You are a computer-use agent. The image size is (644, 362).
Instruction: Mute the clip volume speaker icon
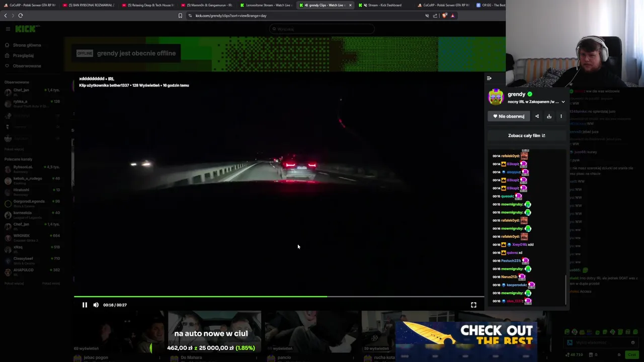pos(96,305)
